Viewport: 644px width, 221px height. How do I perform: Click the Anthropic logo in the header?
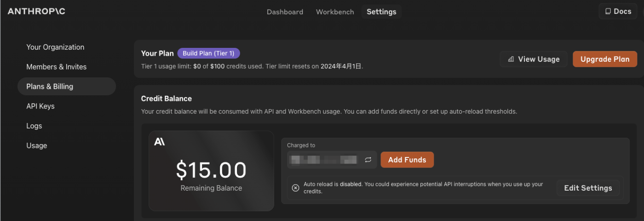click(x=36, y=11)
